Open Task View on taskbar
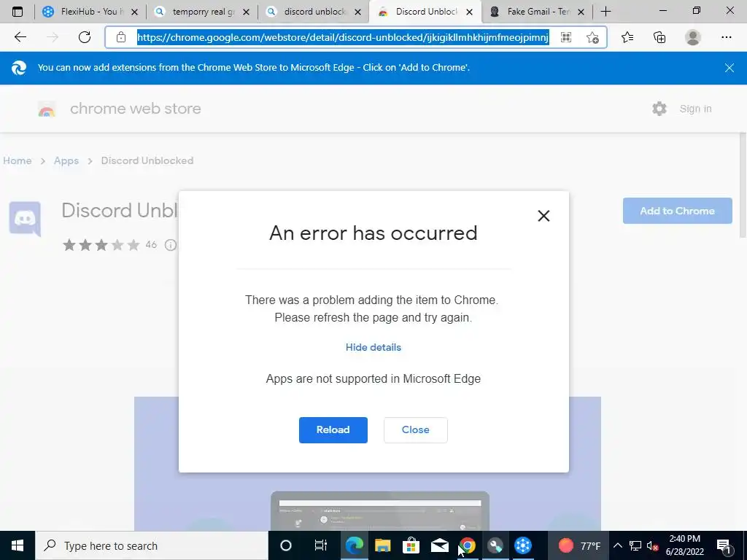Viewport: 747px width, 560px height. 321,545
